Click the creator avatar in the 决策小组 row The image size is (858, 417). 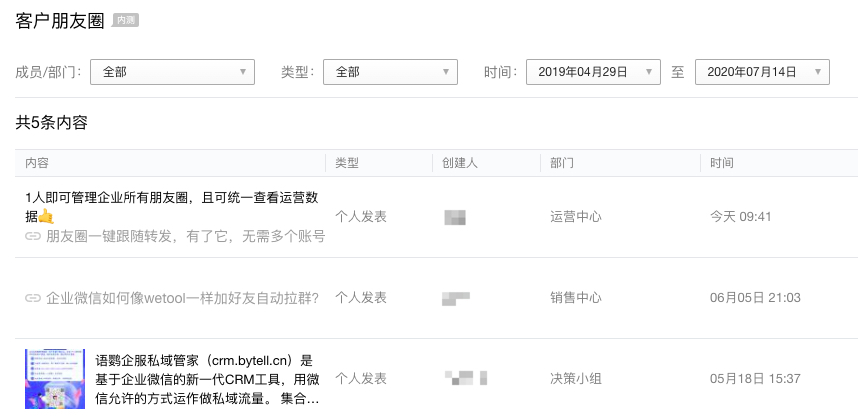[x=466, y=378]
